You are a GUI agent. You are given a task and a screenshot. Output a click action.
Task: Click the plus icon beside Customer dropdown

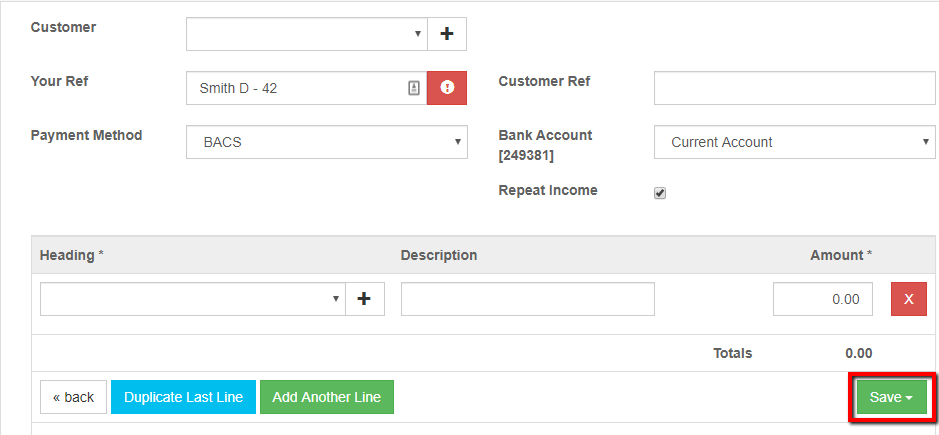[x=447, y=34]
